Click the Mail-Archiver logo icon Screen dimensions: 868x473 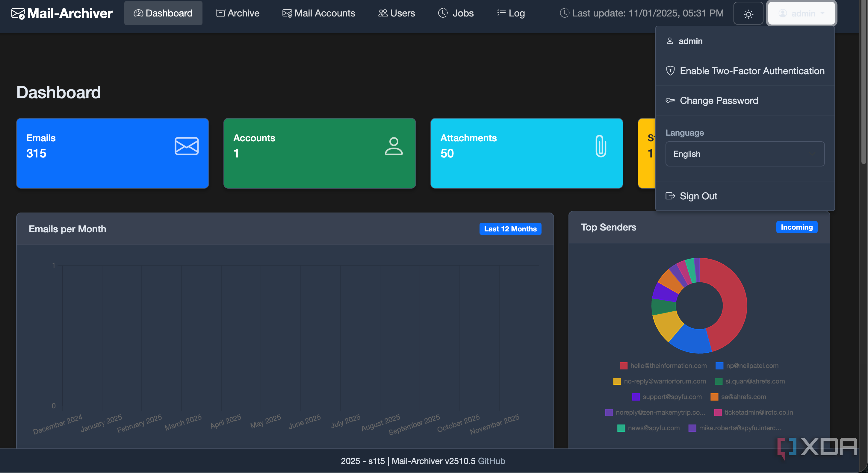pos(18,13)
